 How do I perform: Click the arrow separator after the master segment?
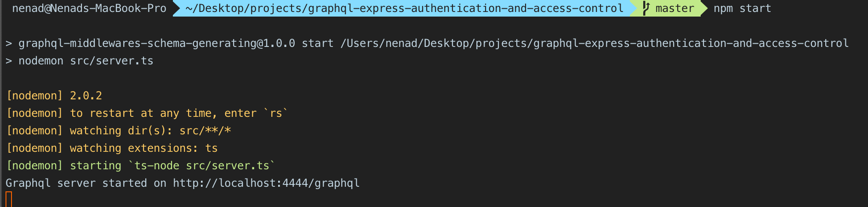pyautogui.click(x=703, y=8)
